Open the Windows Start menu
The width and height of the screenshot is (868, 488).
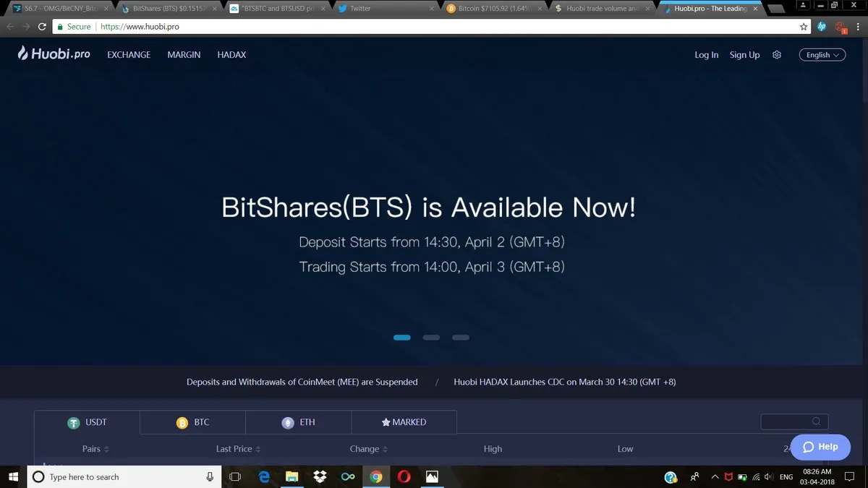click(x=13, y=476)
